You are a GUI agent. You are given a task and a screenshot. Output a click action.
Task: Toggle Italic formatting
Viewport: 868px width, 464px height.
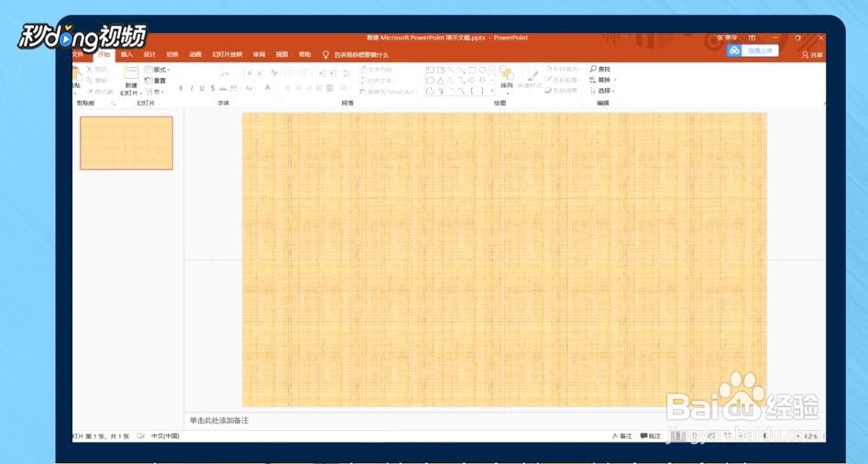tap(192, 89)
